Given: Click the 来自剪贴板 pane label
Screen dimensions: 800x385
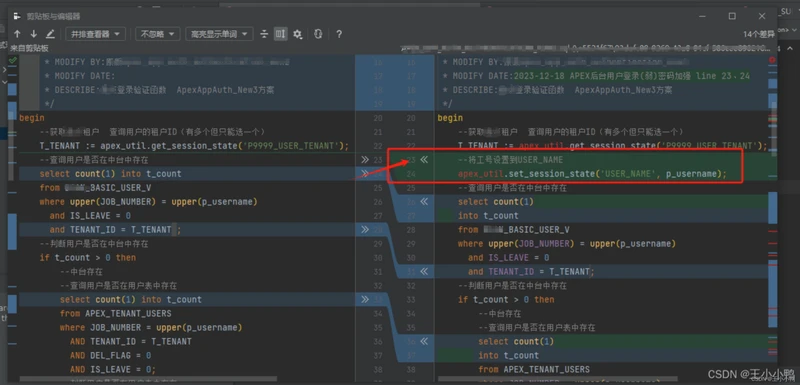Looking at the screenshot, I should (x=30, y=48).
